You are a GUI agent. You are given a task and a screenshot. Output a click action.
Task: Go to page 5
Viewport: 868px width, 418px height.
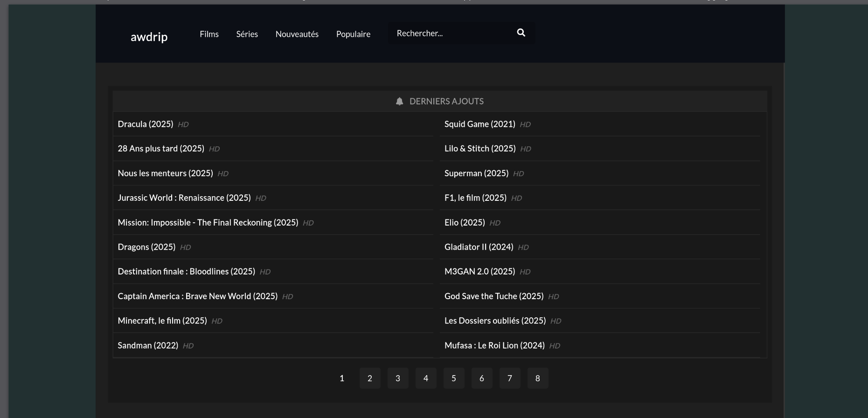point(454,378)
